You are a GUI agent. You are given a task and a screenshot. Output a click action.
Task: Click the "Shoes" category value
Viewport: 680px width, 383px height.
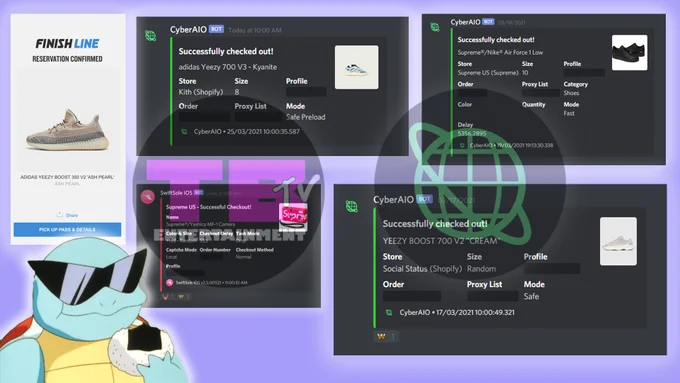click(571, 93)
